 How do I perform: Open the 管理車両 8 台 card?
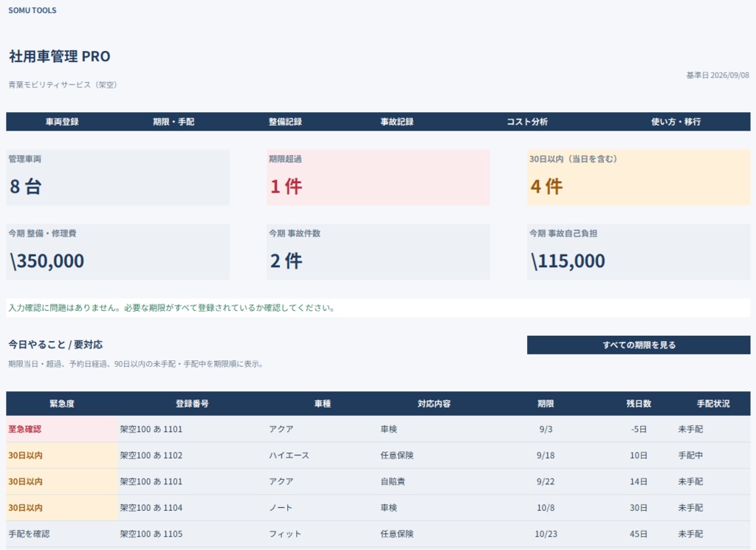click(117, 177)
